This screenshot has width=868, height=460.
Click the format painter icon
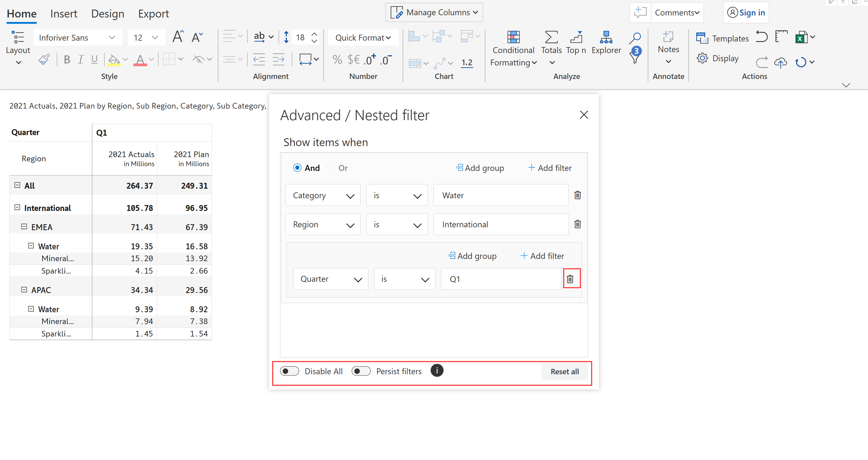44,60
